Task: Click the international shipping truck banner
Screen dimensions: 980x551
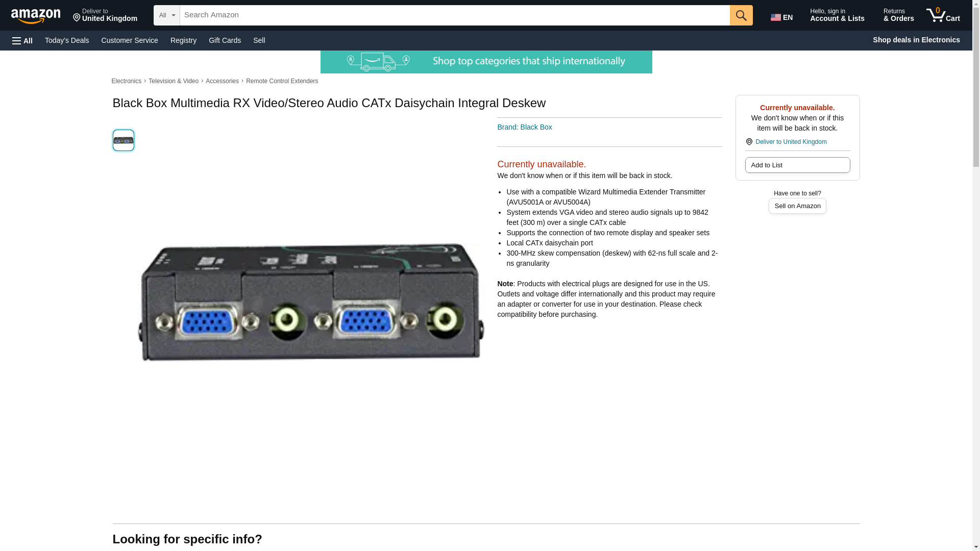Action: click(x=486, y=62)
